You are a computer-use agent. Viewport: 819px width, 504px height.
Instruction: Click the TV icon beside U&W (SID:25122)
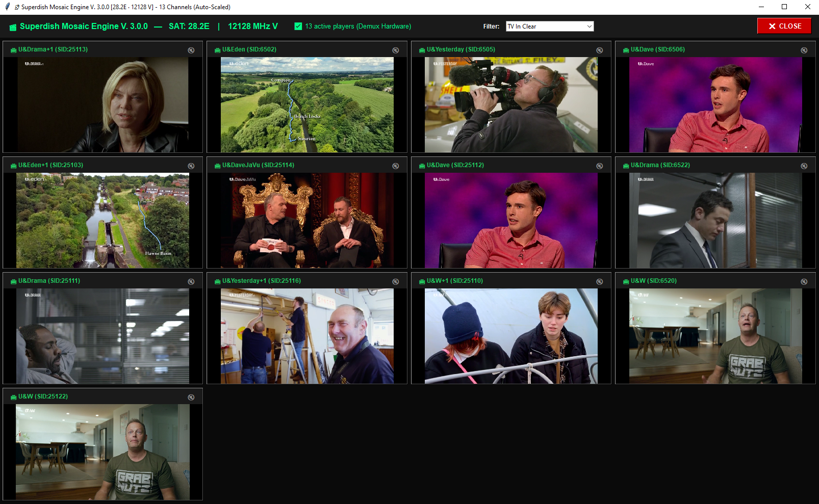[x=14, y=397]
